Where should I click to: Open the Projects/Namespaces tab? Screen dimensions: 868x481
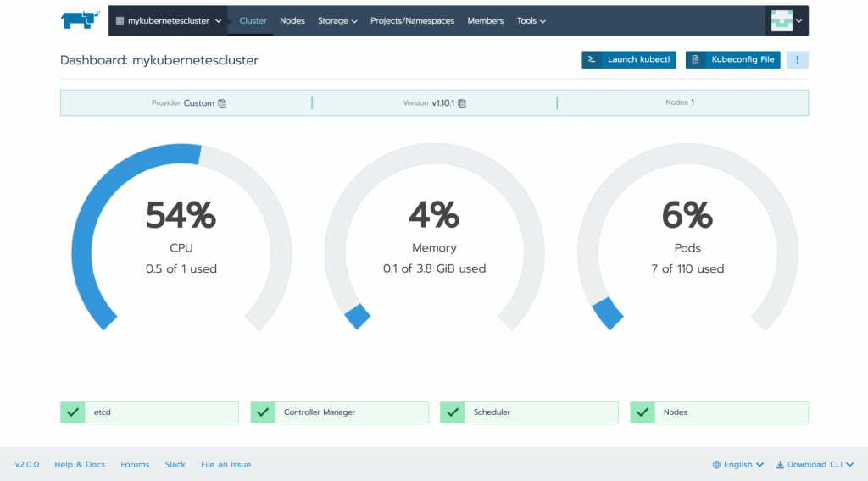click(412, 20)
